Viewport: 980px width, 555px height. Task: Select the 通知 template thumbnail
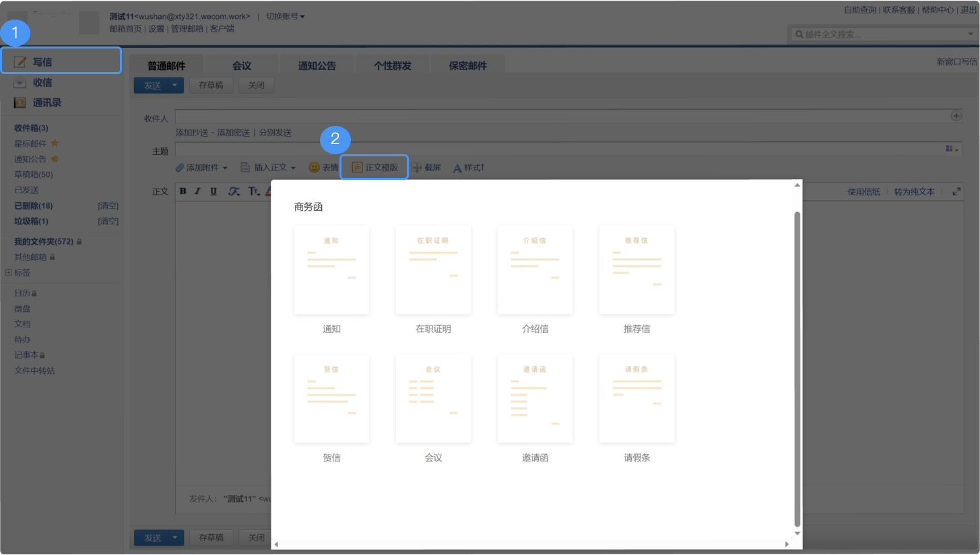pos(331,269)
